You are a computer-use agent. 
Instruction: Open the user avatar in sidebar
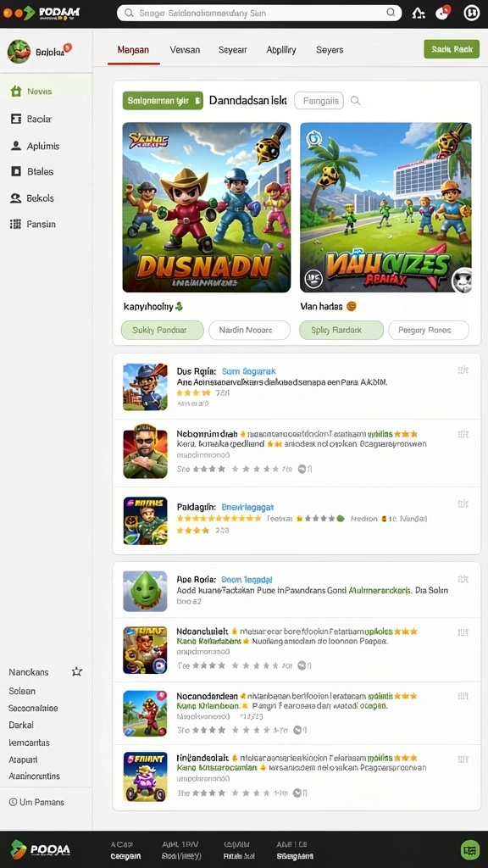coord(19,52)
